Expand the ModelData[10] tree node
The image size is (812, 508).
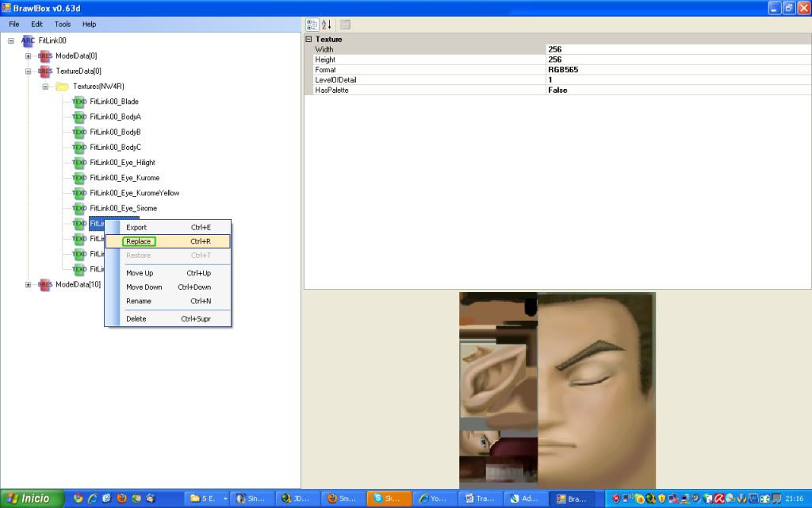(x=29, y=284)
